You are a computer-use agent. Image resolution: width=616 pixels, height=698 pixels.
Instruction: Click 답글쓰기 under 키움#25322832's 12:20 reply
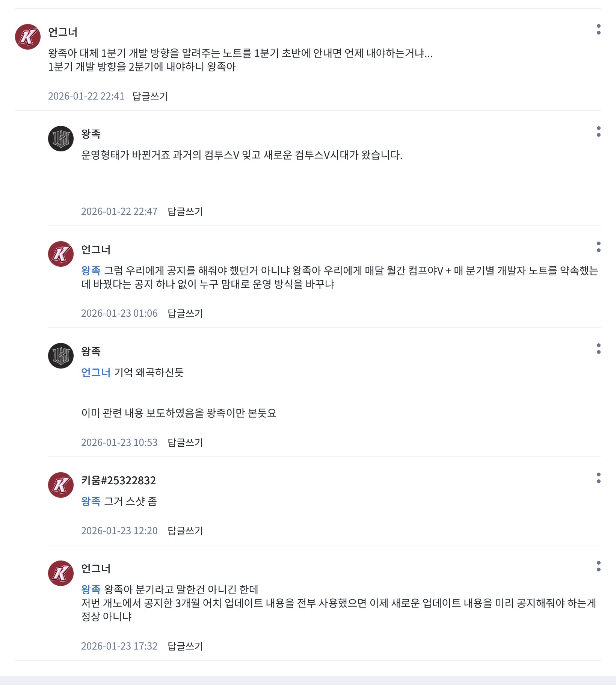tap(185, 531)
